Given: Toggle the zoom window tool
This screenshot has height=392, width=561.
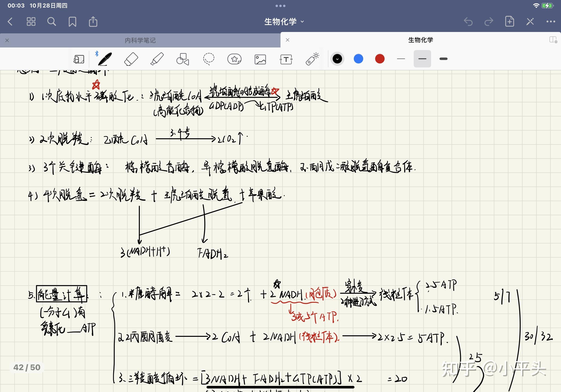Looking at the screenshot, I should tap(79, 59).
